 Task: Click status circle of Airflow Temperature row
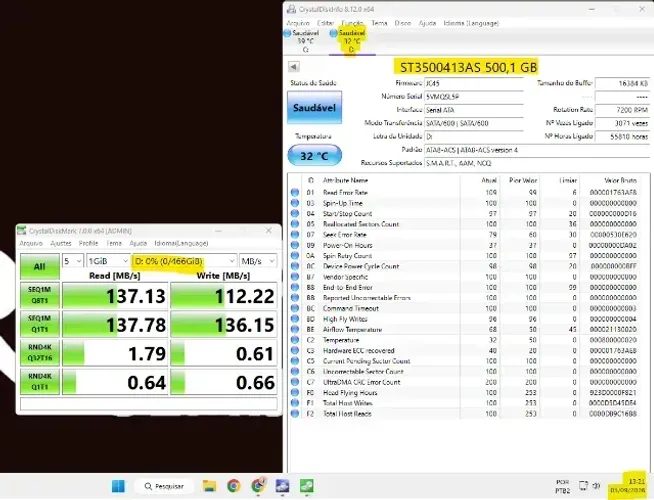pos(295,329)
